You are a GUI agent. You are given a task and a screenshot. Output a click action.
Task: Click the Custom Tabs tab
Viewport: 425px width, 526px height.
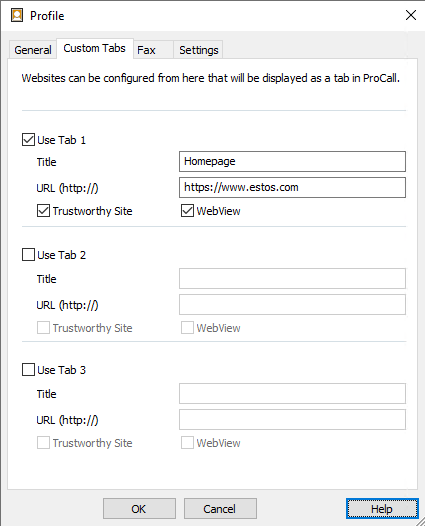tap(95, 48)
